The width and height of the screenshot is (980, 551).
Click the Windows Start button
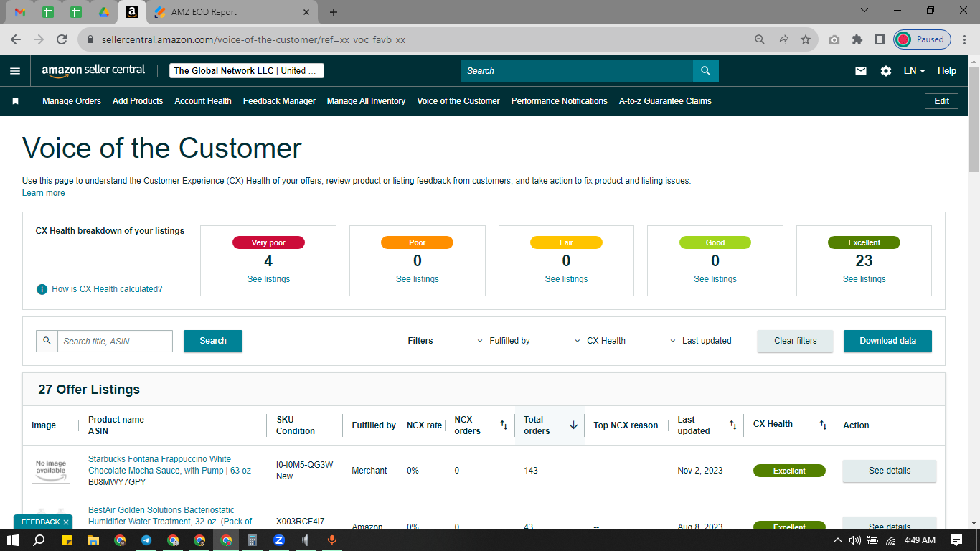13,540
